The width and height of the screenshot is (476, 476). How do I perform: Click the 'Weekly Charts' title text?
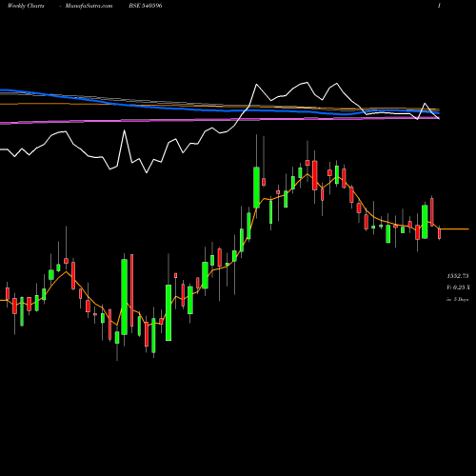click(x=26, y=6)
